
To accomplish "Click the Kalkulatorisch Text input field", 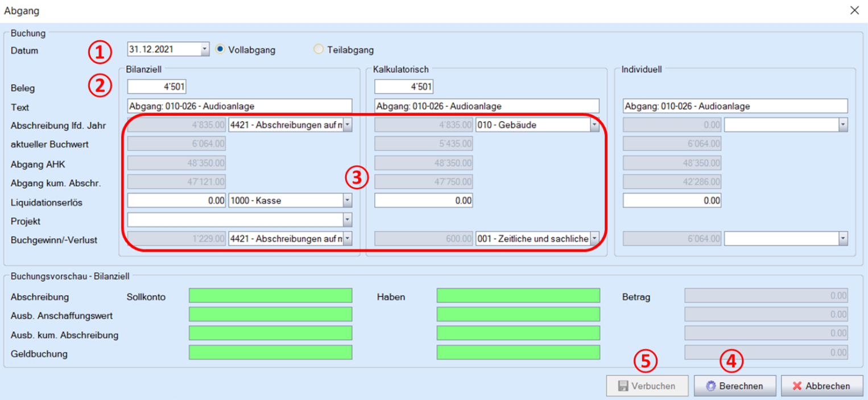I will (x=487, y=106).
